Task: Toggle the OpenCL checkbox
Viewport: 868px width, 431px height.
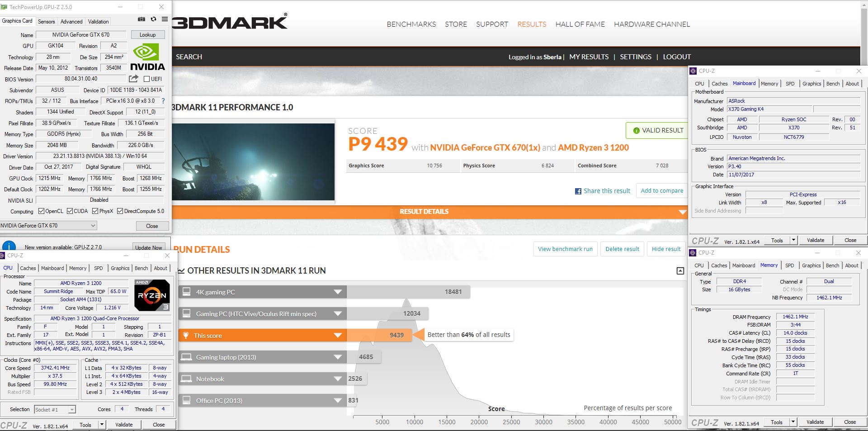Action: 41,211
